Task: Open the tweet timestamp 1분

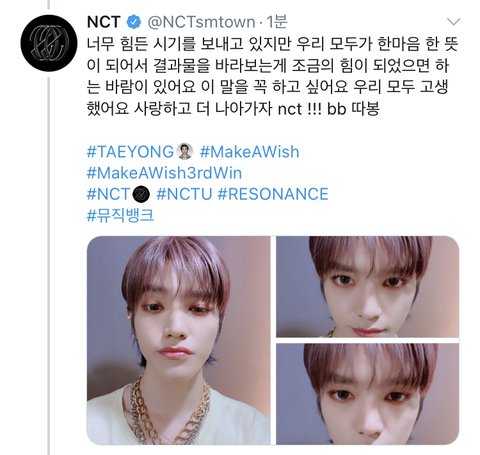Action: pyautogui.click(x=277, y=22)
